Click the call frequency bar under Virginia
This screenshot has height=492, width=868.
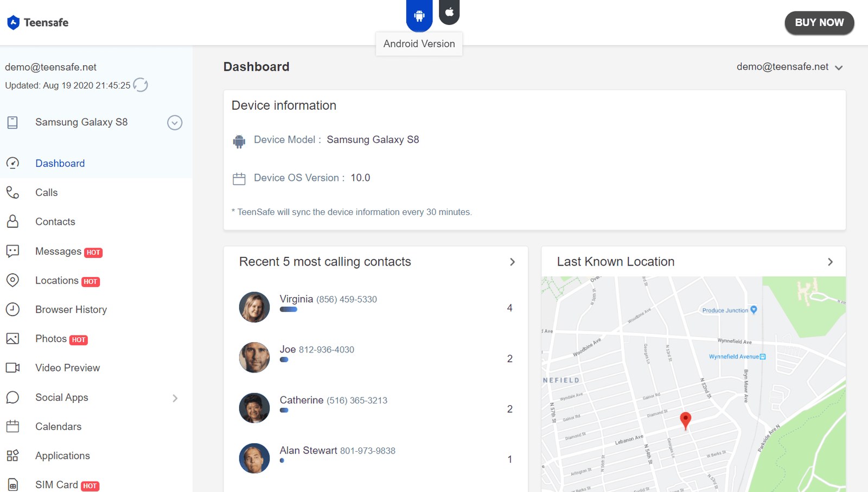[x=289, y=310]
